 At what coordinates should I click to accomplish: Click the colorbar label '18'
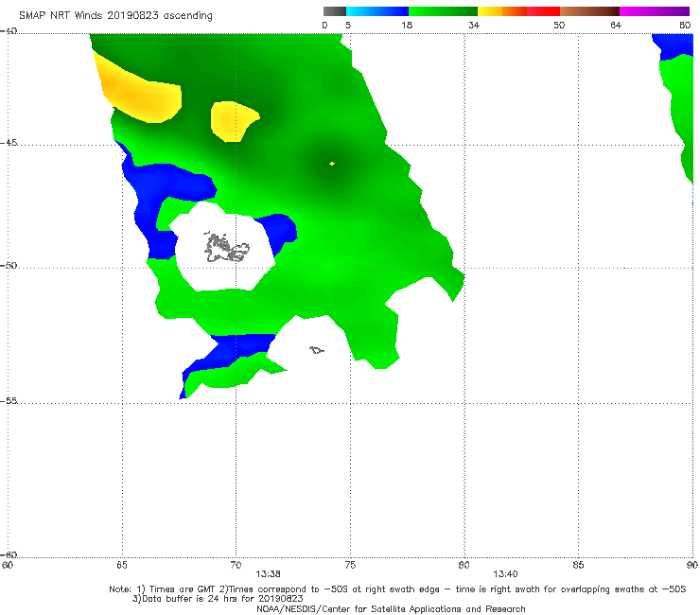pyautogui.click(x=407, y=26)
